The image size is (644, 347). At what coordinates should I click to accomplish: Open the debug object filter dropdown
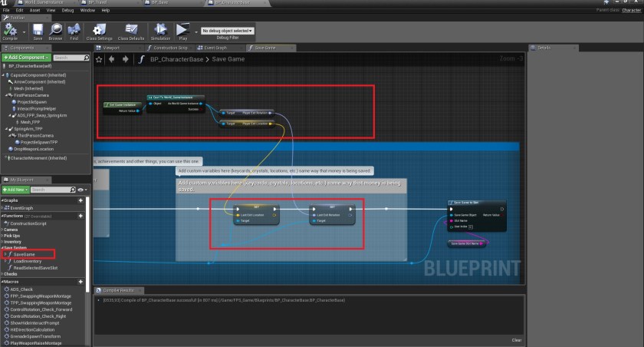227,31
